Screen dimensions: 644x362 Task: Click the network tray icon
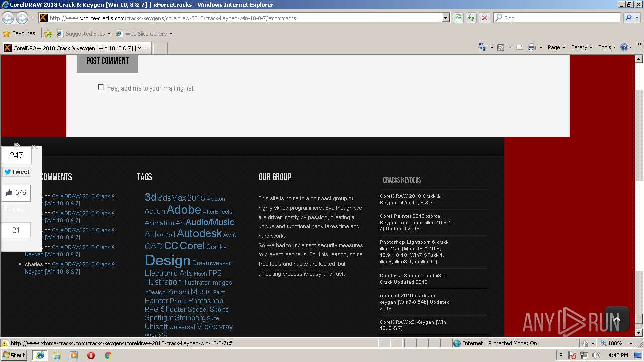click(x=584, y=355)
